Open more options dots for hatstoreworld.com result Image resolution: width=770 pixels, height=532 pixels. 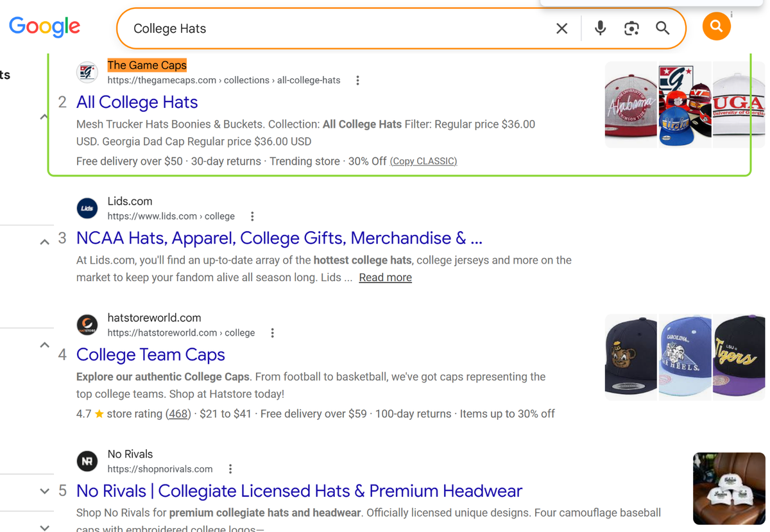(x=272, y=333)
